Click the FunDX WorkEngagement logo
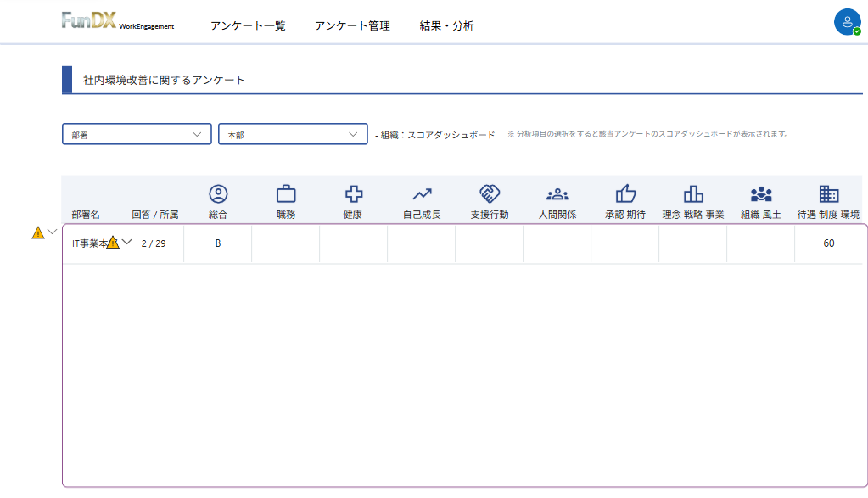 pyautogui.click(x=118, y=21)
